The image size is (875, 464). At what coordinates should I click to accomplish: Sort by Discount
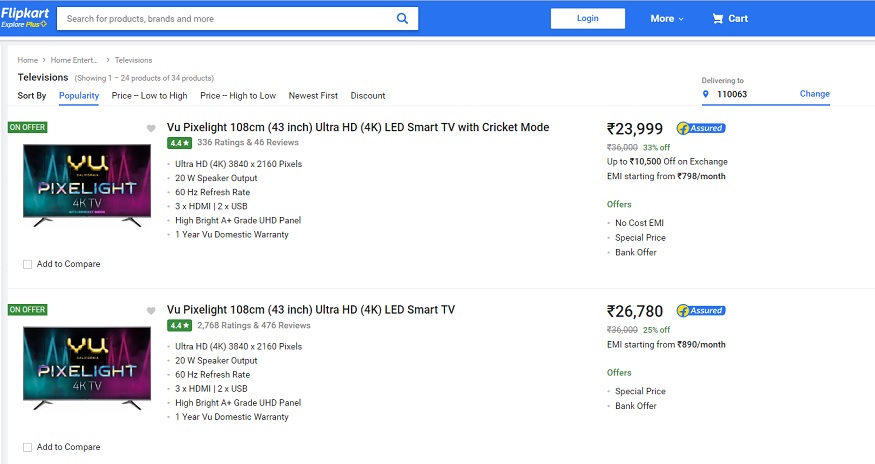(x=368, y=95)
